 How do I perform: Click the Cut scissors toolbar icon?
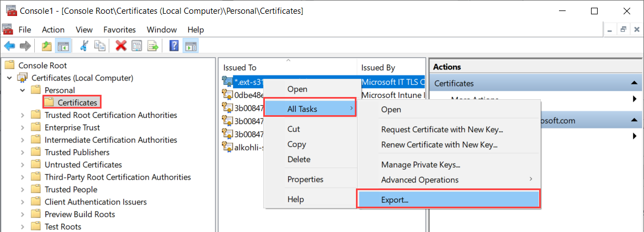84,46
